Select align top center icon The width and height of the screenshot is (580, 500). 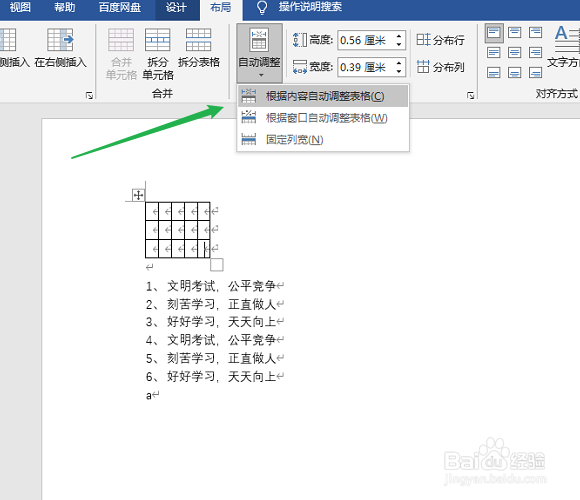(x=515, y=33)
